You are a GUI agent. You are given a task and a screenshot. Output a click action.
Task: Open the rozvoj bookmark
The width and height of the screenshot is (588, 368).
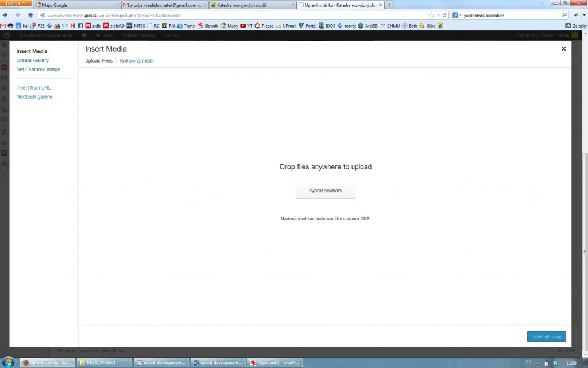click(x=346, y=25)
